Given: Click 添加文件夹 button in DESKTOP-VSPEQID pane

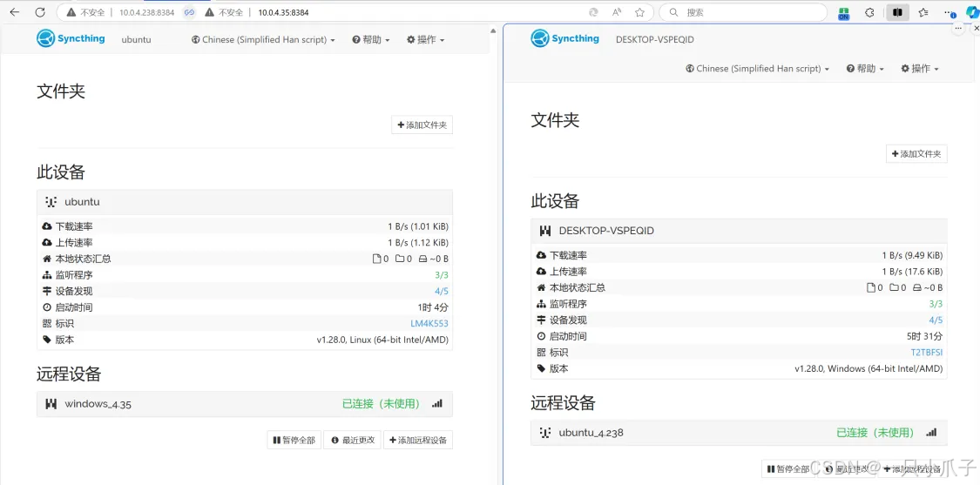Looking at the screenshot, I should coord(916,154).
